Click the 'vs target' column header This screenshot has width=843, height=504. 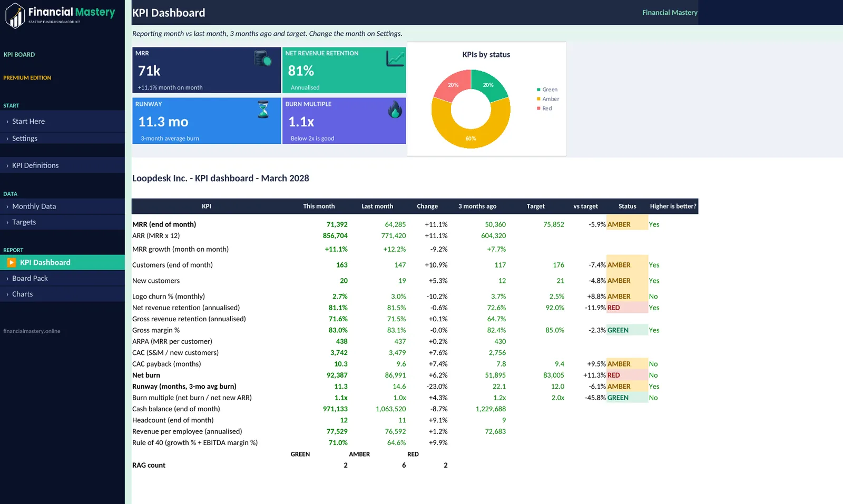[x=585, y=206]
